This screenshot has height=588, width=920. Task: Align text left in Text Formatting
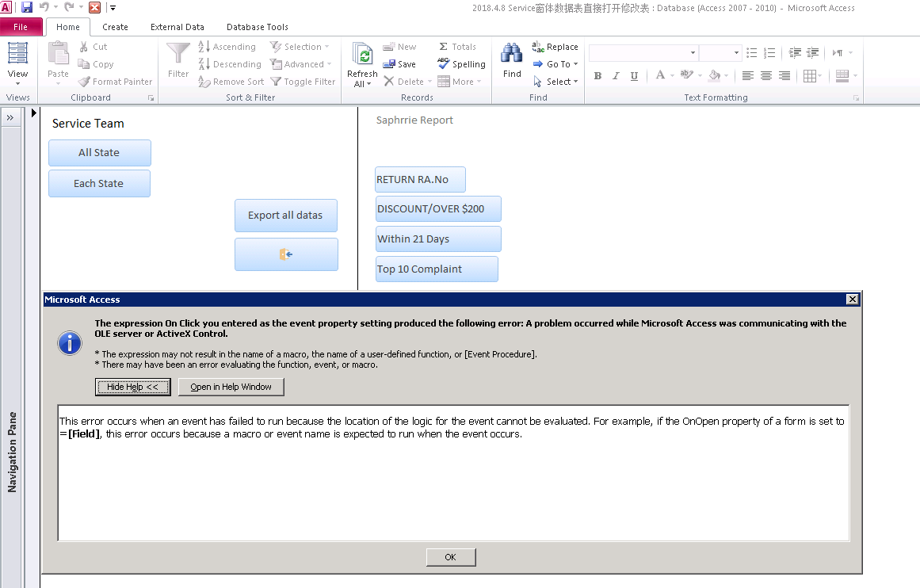pyautogui.click(x=747, y=76)
